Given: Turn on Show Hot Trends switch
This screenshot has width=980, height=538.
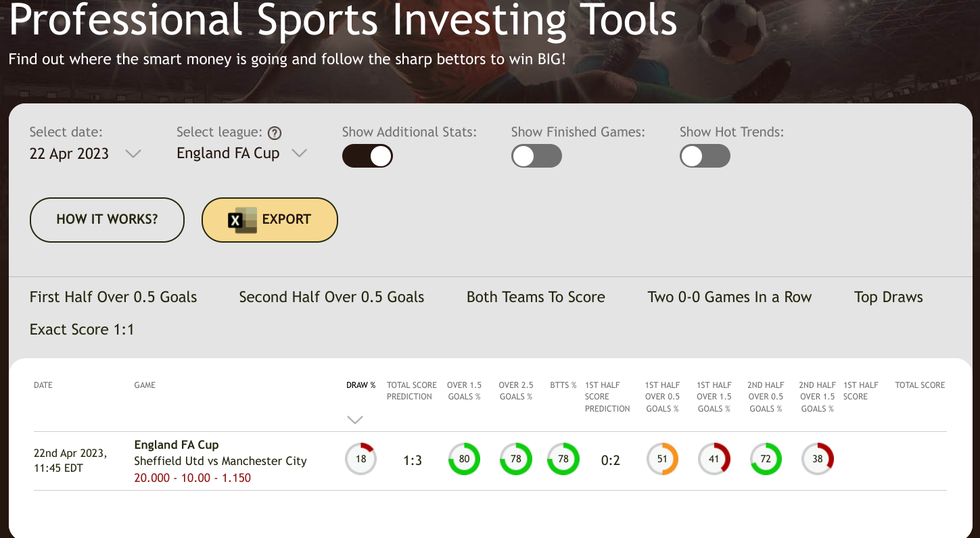Looking at the screenshot, I should tap(705, 156).
